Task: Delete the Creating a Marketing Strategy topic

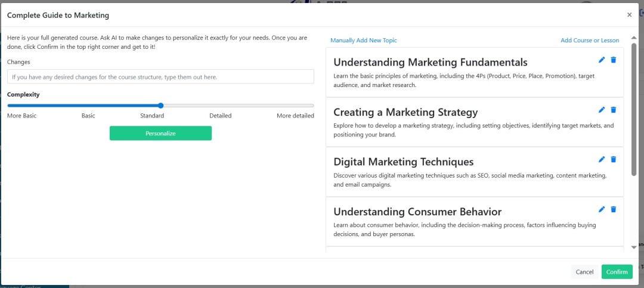Action: click(614, 110)
